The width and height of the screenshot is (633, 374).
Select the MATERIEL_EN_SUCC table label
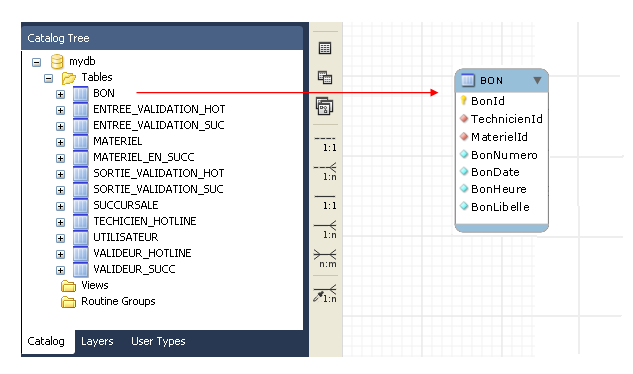coord(144,157)
